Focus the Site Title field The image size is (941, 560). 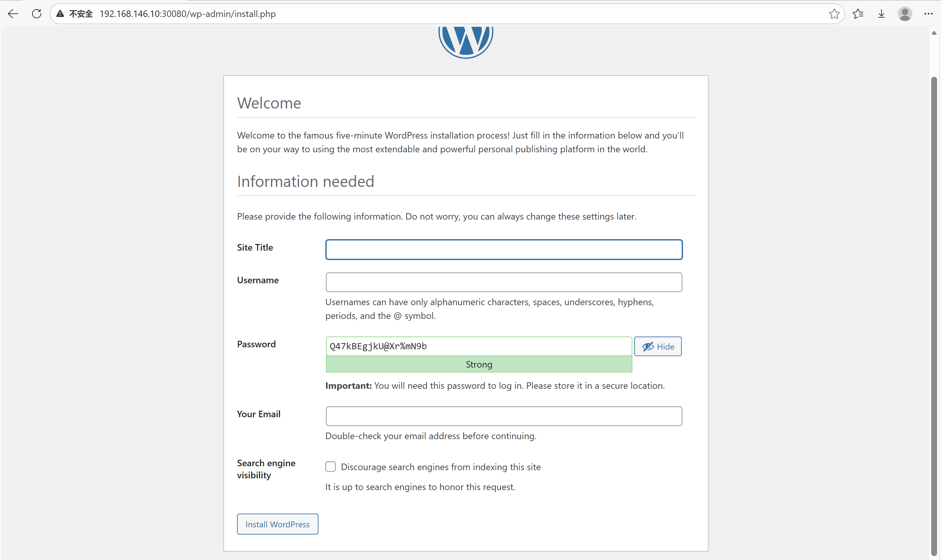pos(504,249)
